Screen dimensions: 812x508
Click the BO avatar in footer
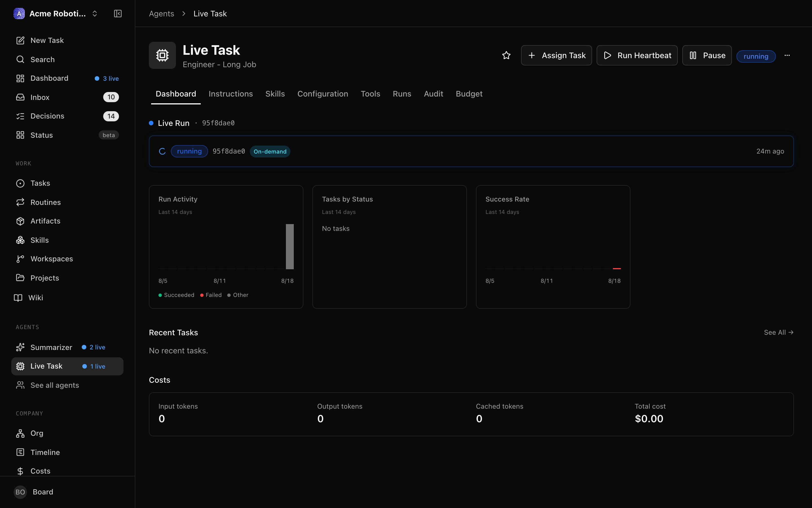pyautogui.click(x=20, y=492)
